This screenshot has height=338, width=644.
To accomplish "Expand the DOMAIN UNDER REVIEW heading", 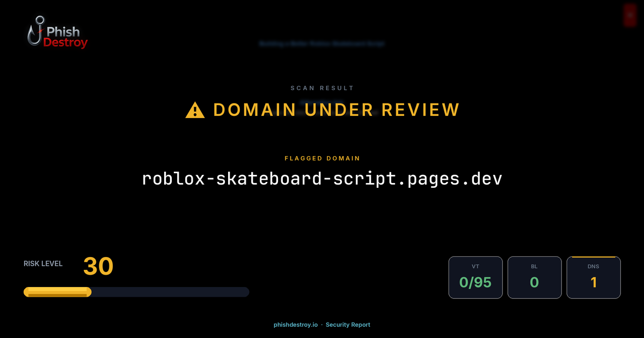I will 336,109.
